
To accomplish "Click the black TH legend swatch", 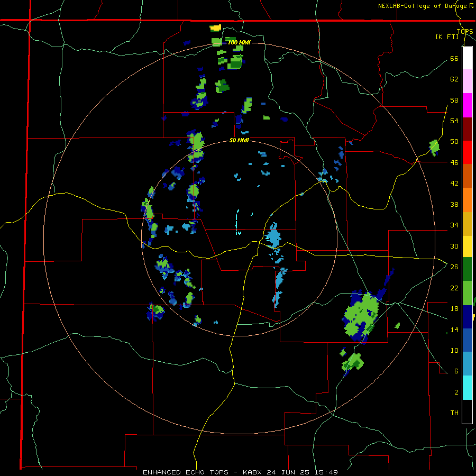I will click(x=467, y=411).
